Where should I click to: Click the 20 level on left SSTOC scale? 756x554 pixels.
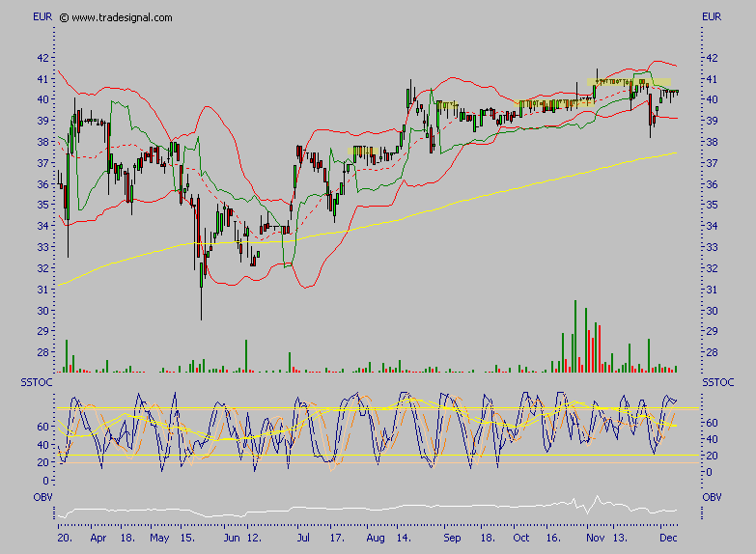click(x=42, y=462)
